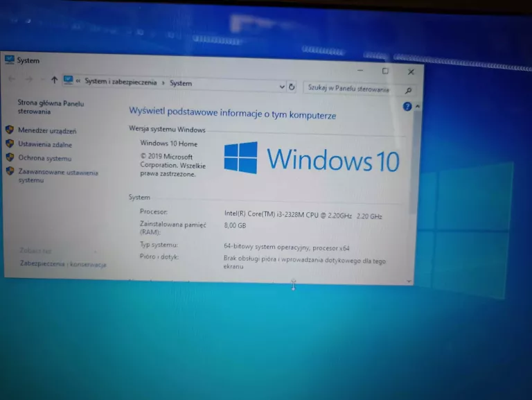The width and height of the screenshot is (532, 400).
Task: Open Menedżer urządzeń link
Action: (x=47, y=131)
